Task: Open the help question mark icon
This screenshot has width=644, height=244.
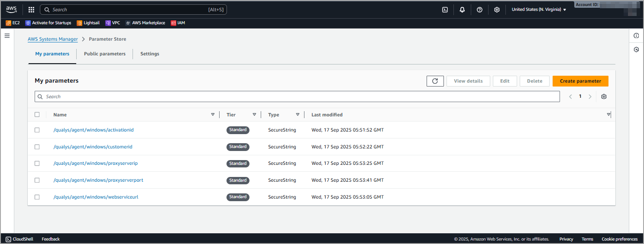Action: tap(479, 10)
